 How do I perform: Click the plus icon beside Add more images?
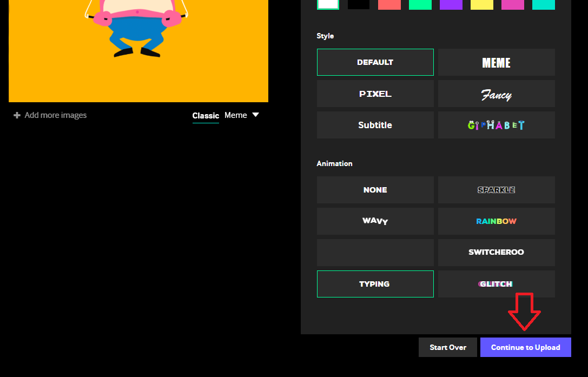click(17, 115)
